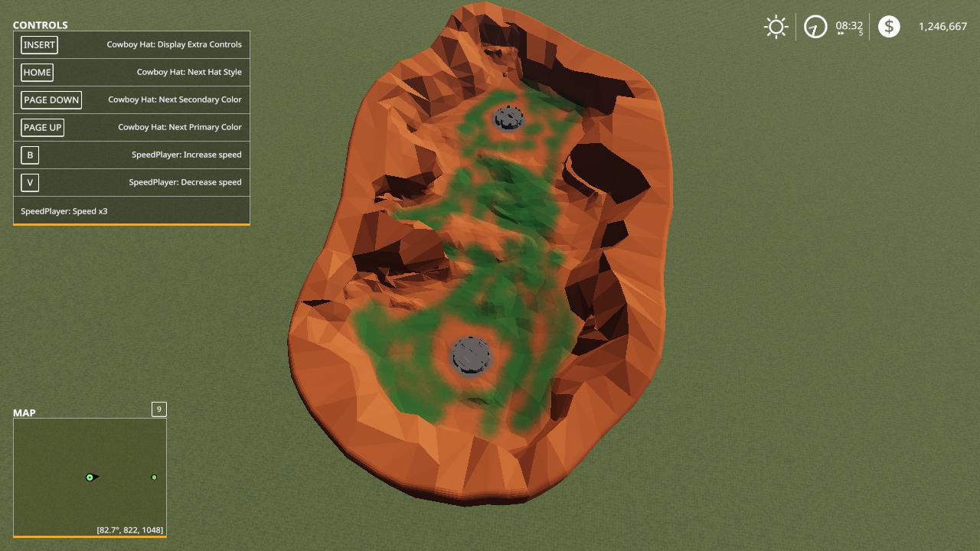Click the fast-forward arrows under the time

point(841,34)
